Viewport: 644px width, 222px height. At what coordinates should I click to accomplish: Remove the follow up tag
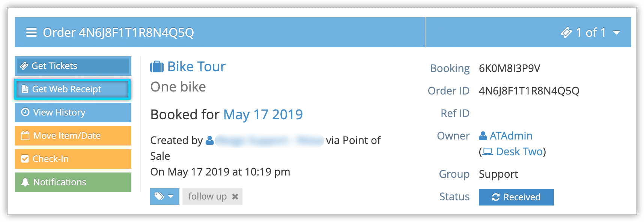[x=235, y=196]
